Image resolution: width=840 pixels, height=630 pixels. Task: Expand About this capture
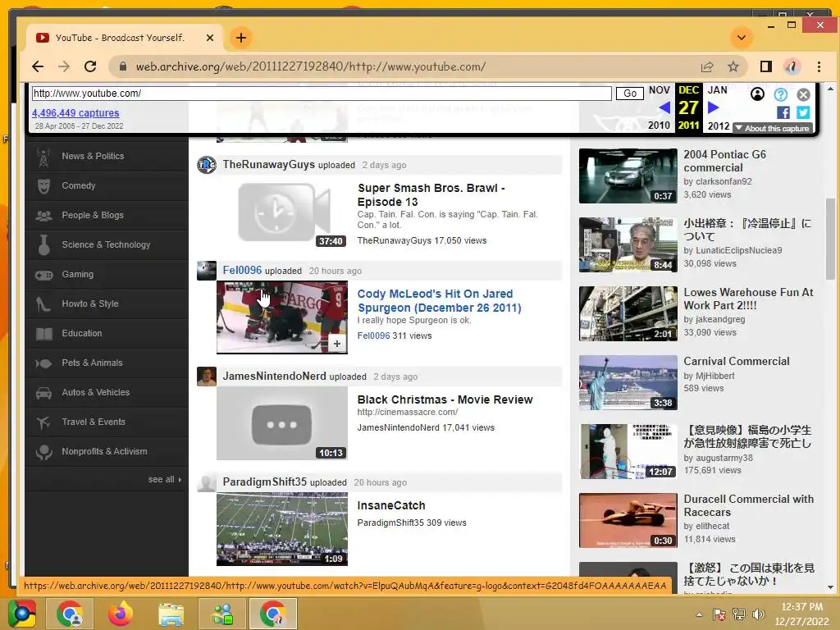pyautogui.click(x=773, y=128)
